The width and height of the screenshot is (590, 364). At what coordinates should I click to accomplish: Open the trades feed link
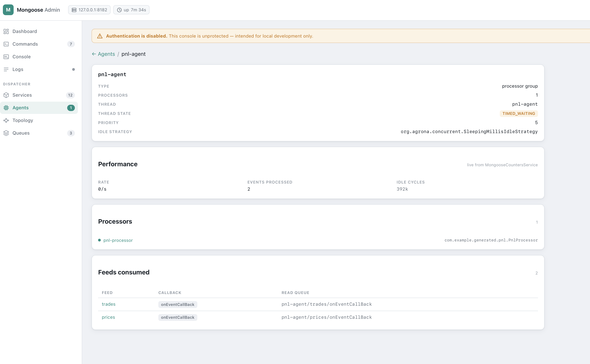(109, 304)
